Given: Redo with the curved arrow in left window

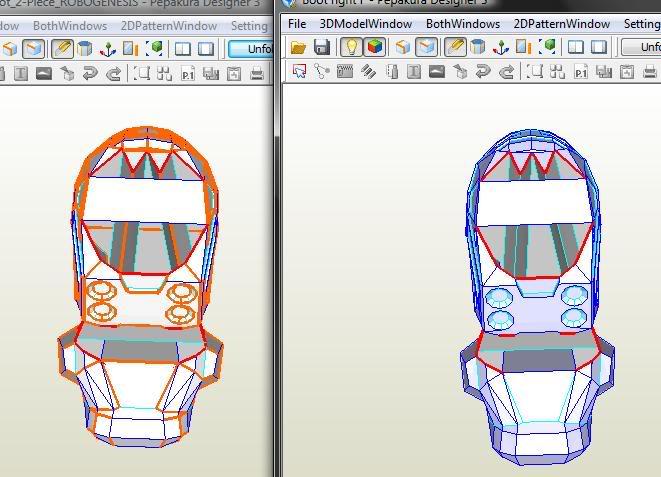Looking at the screenshot, I should [x=113, y=74].
